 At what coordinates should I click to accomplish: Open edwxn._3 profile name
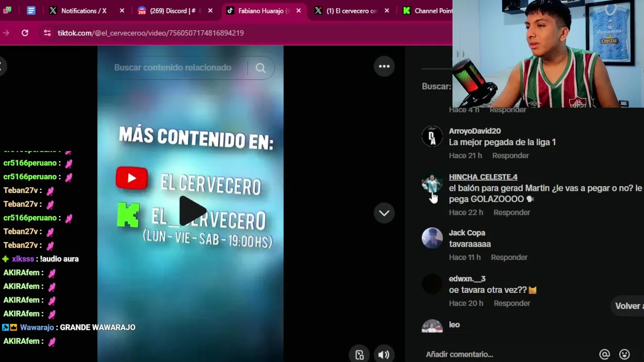(x=467, y=279)
